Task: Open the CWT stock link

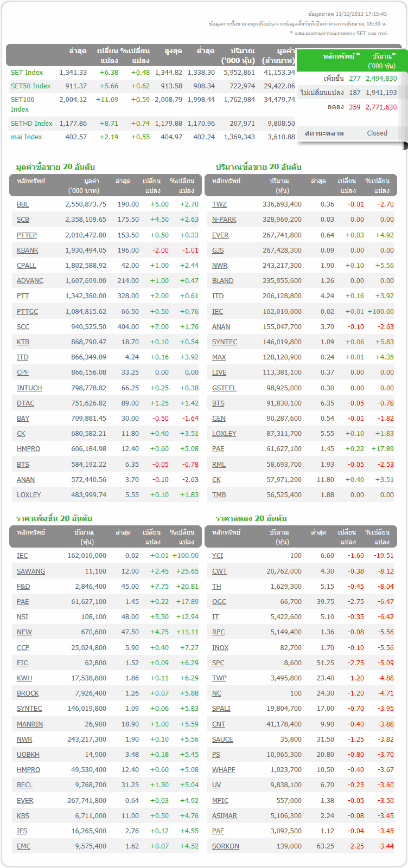Action: click(219, 571)
